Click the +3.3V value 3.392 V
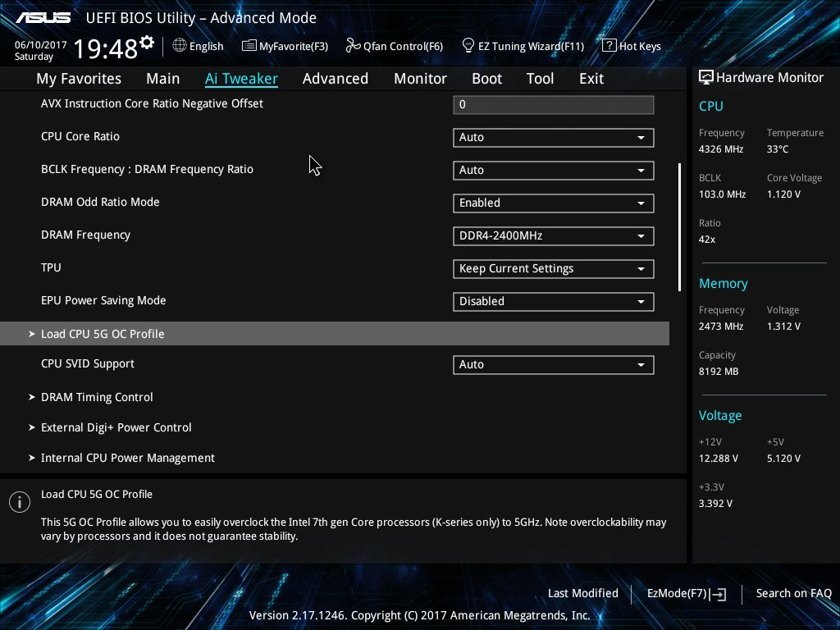This screenshot has height=630, width=840. (x=715, y=504)
